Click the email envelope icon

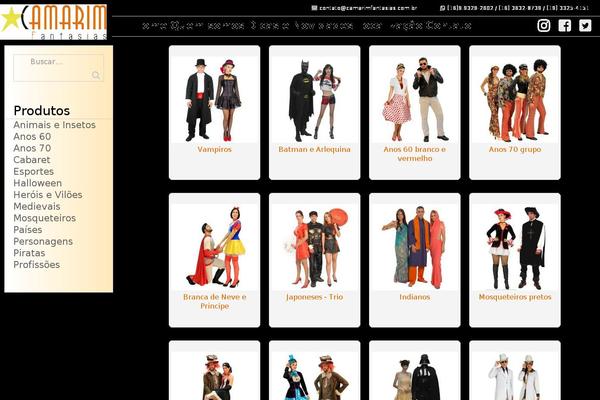point(314,8)
